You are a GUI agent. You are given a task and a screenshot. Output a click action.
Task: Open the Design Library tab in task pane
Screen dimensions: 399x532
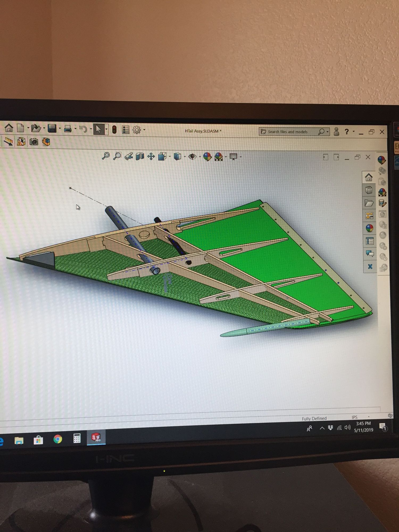(369, 190)
